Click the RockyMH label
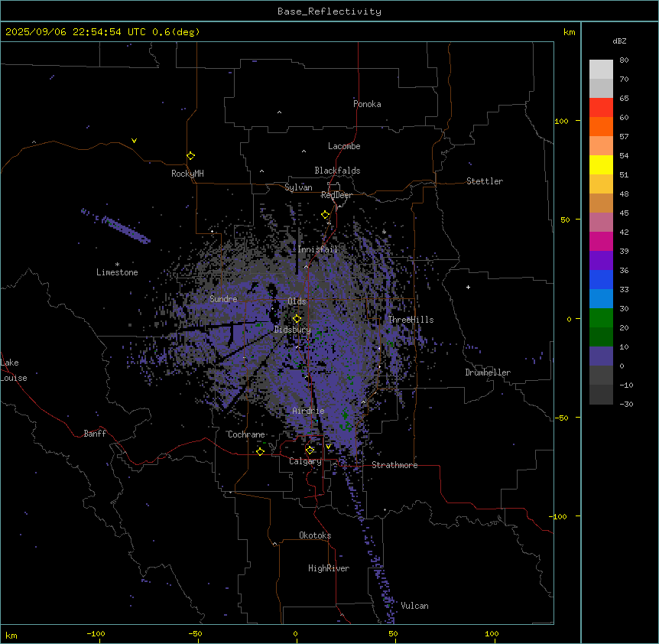This screenshot has width=659, height=644. tap(187, 174)
